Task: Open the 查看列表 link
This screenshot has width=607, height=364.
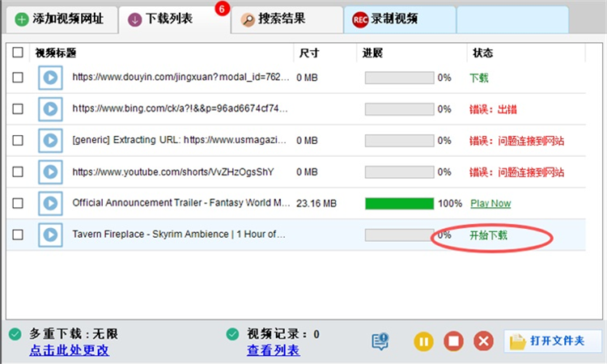Action: [x=274, y=350]
